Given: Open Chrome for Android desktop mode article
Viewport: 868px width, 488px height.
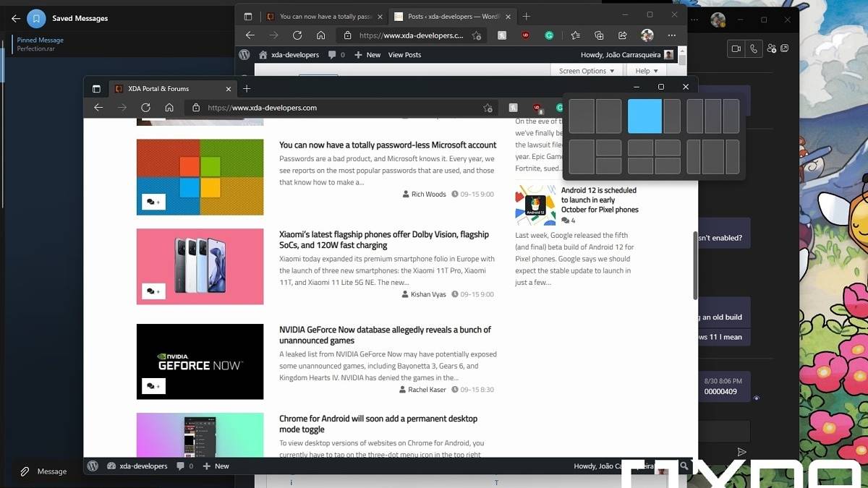Looking at the screenshot, I should click(x=378, y=424).
